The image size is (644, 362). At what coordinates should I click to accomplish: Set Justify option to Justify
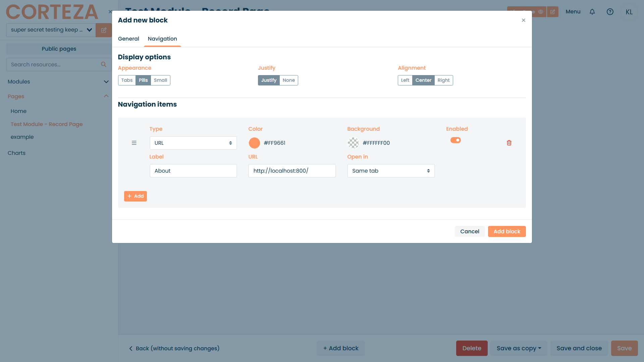[x=269, y=80]
